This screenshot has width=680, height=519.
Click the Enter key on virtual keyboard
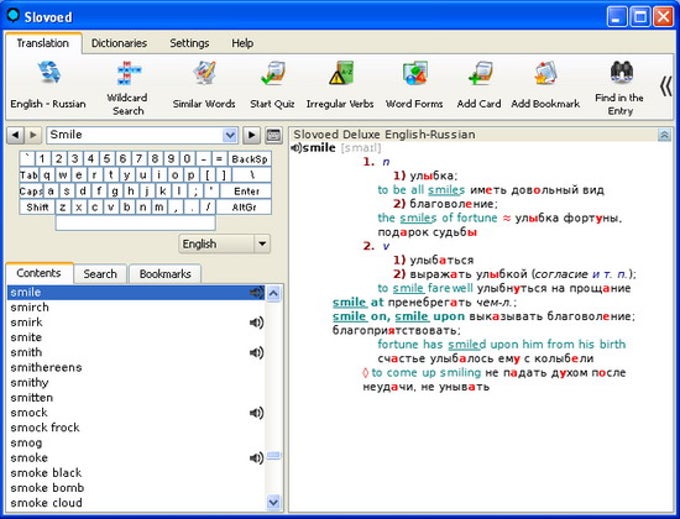246,191
